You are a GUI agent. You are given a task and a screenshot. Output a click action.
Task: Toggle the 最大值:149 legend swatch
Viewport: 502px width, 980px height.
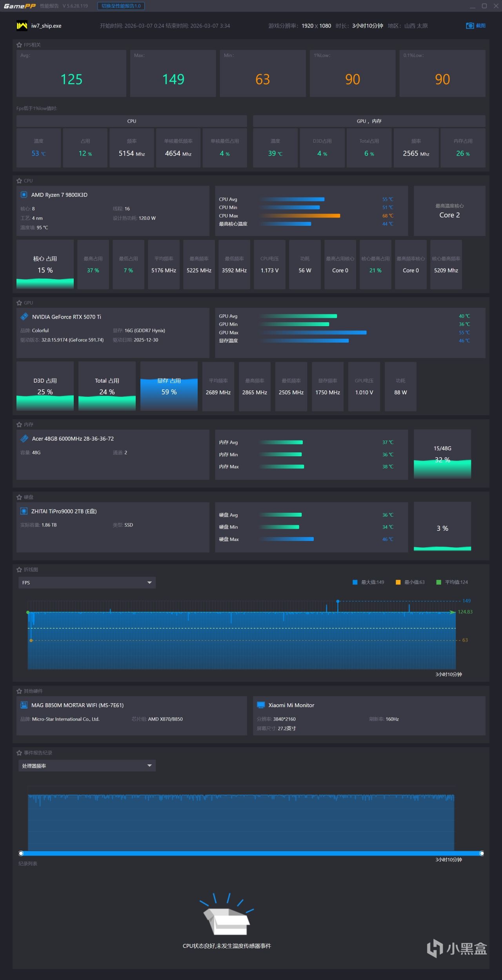tap(355, 582)
